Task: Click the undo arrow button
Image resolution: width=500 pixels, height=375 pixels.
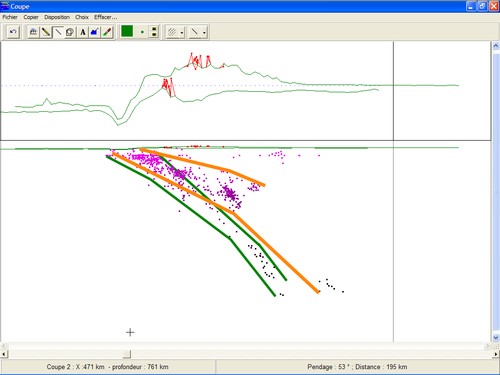Action: point(13,32)
